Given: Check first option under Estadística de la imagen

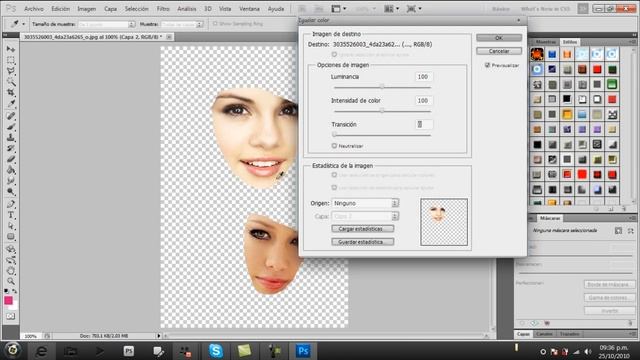Looking at the screenshot, I should pos(334,175).
